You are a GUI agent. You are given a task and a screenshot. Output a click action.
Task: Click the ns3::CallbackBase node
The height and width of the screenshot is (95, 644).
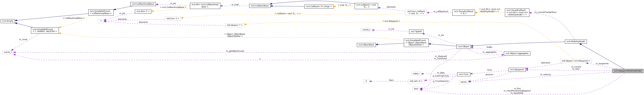click(260, 6)
